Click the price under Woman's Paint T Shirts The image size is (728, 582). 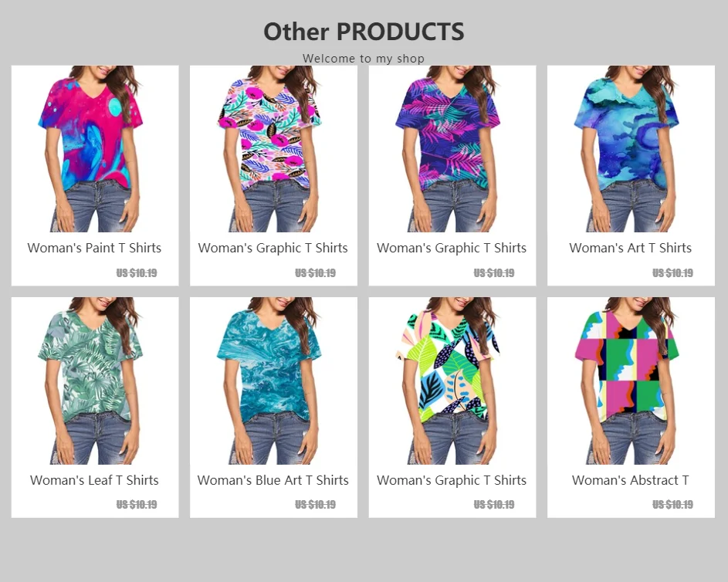pyautogui.click(x=137, y=273)
